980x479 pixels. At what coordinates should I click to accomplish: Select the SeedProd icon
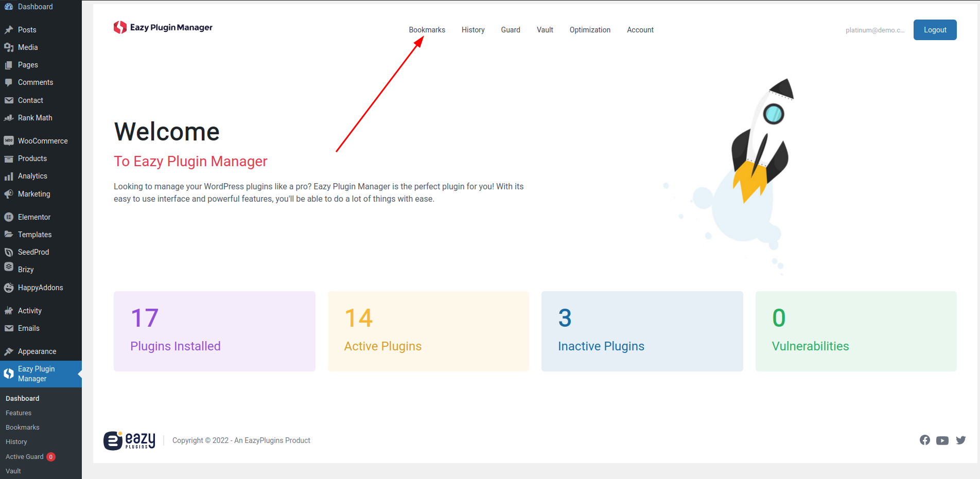[x=9, y=252]
